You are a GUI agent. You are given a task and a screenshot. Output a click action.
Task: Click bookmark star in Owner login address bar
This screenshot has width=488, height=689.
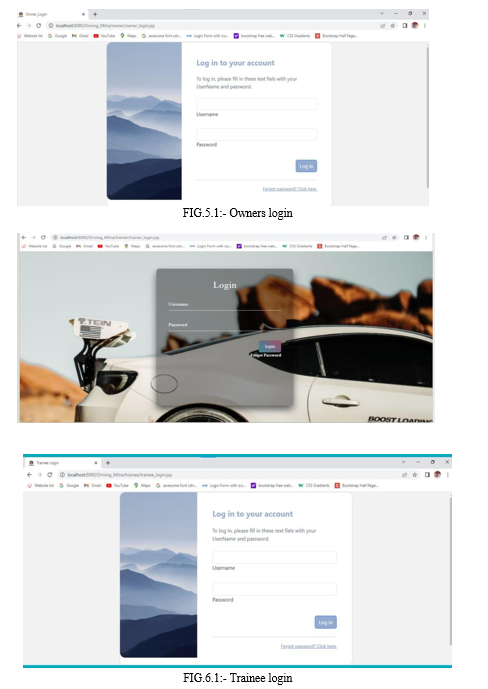pyautogui.click(x=393, y=25)
